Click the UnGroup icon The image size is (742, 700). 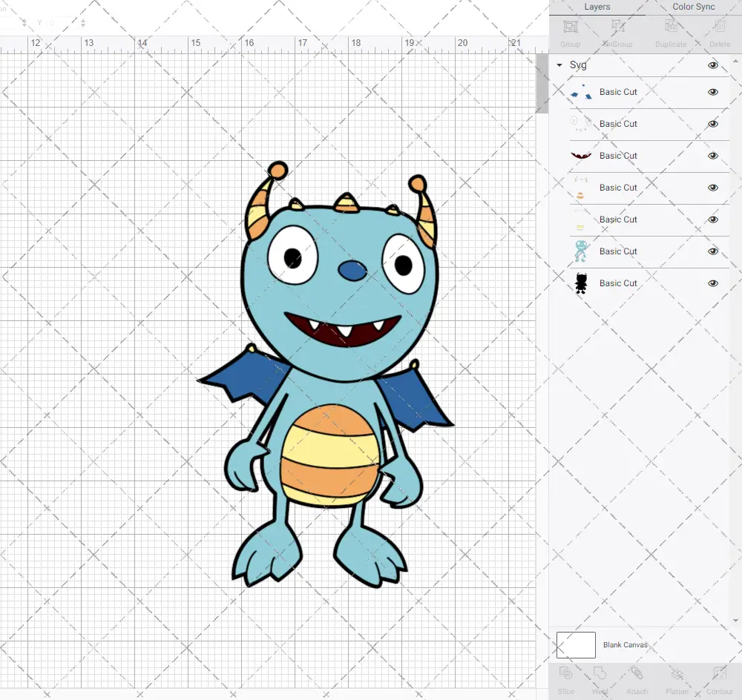pyautogui.click(x=617, y=27)
